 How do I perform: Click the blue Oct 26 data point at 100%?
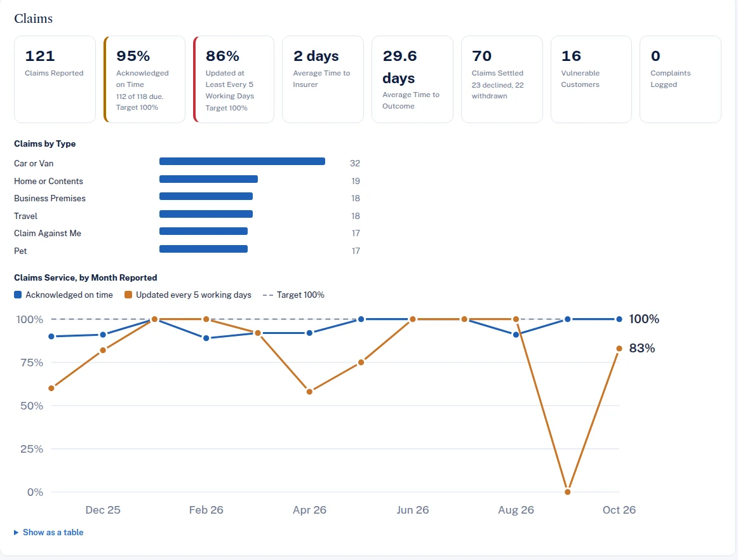(x=619, y=319)
